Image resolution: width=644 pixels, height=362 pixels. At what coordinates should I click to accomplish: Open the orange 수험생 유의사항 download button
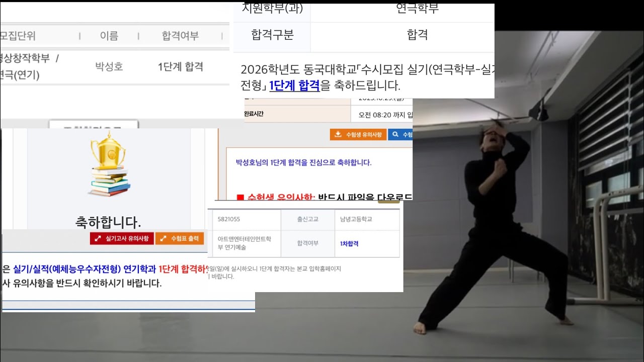358,135
